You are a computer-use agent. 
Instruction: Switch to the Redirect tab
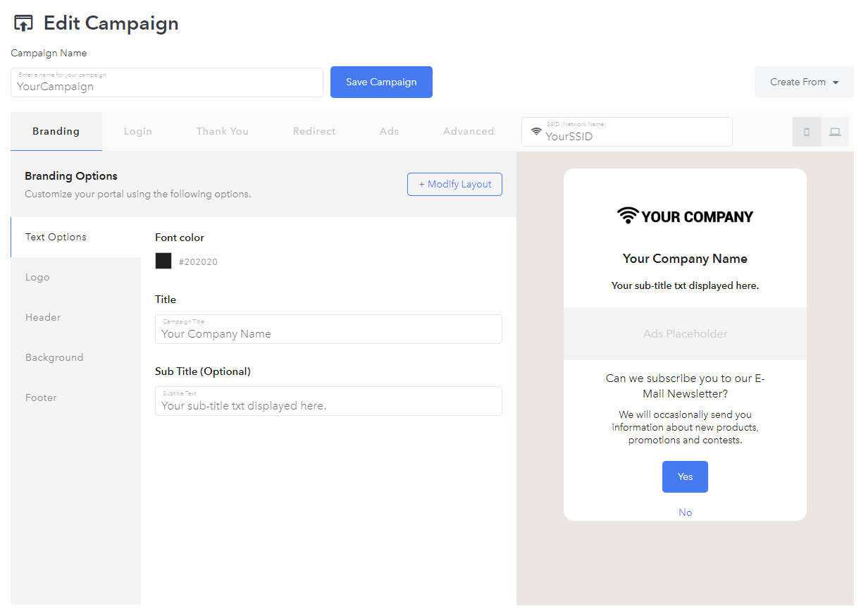pyautogui.click(x=314, y=131)
